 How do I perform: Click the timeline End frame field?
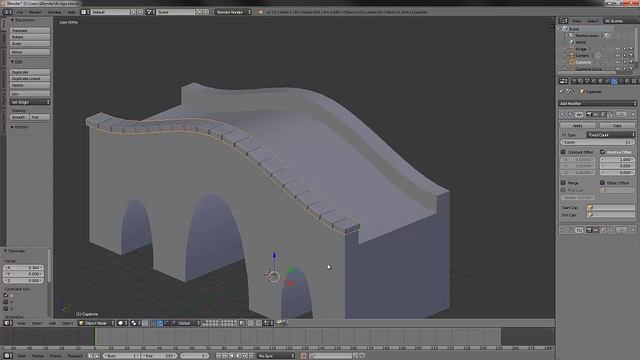tap(159, 356)
